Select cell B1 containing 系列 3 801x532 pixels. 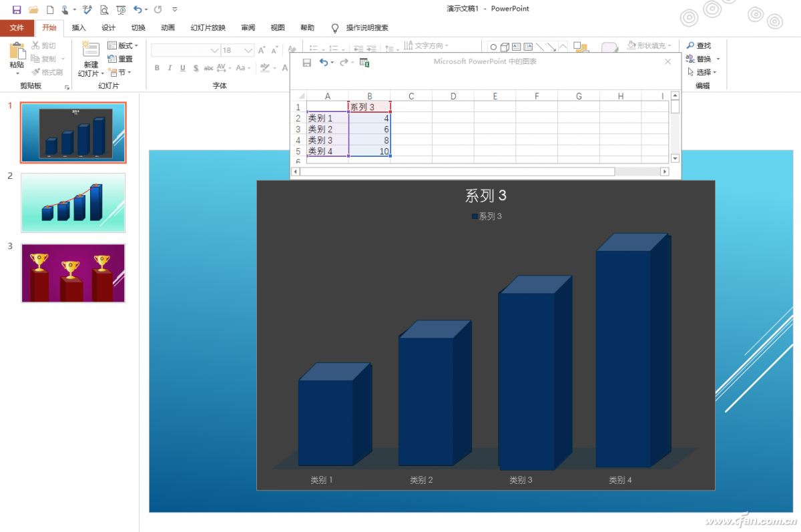coord(369,107)
